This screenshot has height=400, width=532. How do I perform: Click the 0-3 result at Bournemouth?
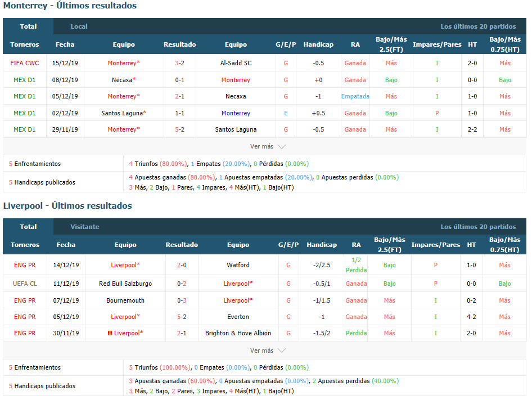pos(182,301)
